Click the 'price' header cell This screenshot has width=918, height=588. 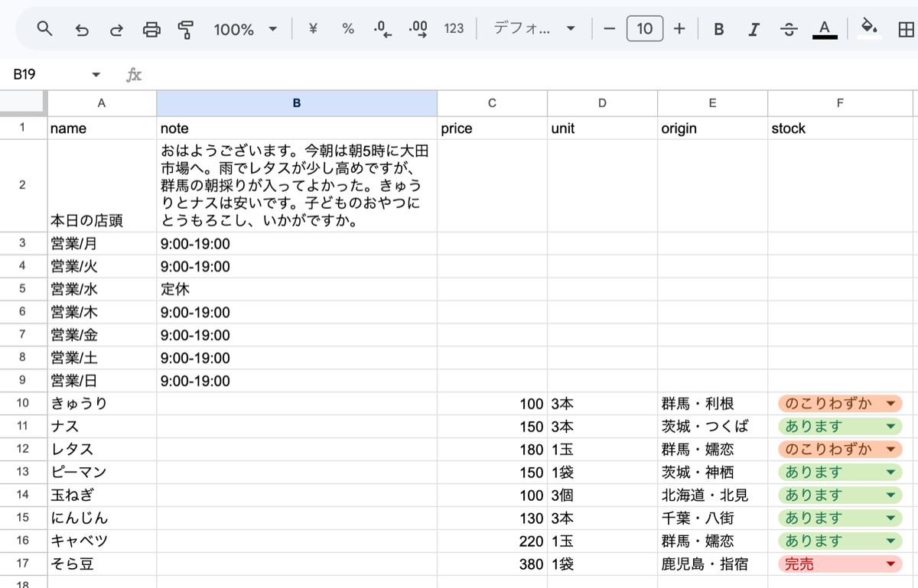pyautogui.click(x=492, y=128)
